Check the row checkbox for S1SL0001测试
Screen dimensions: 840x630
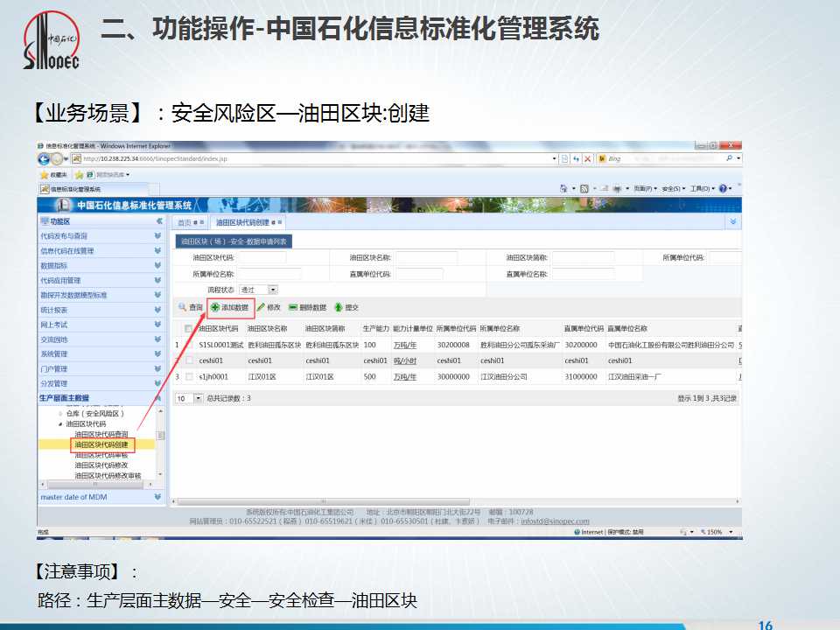[x=189, y=345]
